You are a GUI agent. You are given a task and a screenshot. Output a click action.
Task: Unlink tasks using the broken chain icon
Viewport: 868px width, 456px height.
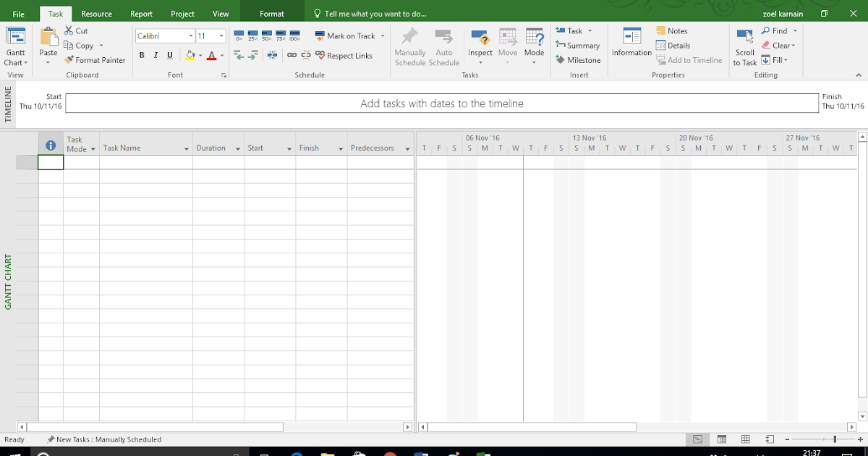tap(305, 55)
